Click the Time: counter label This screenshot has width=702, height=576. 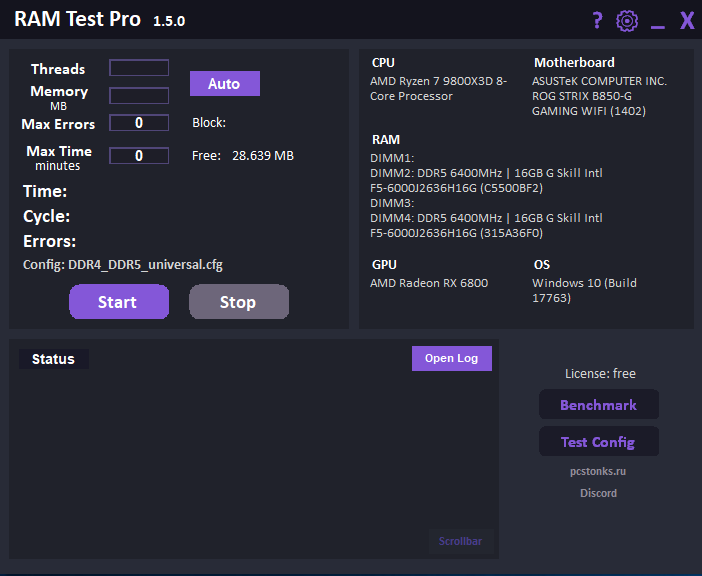tap(45, 192)
